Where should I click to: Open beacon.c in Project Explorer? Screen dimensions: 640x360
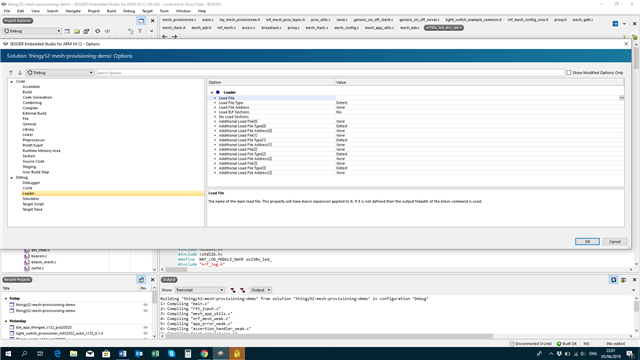pos(39,256)
